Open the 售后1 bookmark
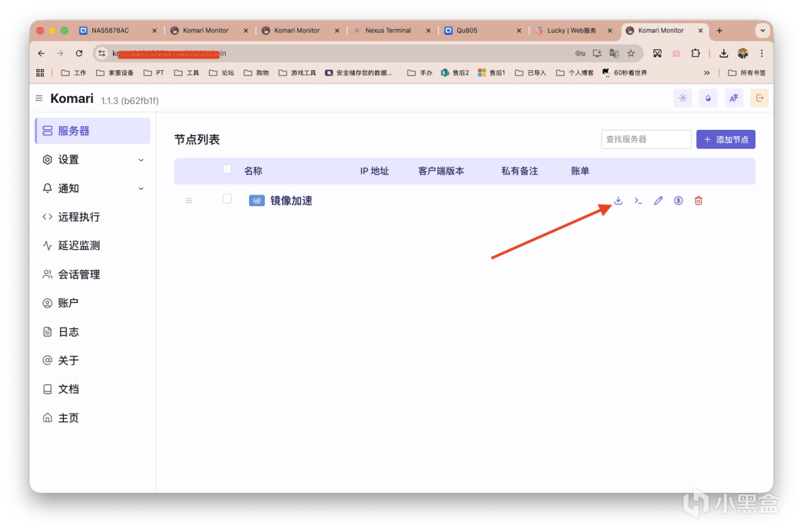803x532 pixels. 491,73
